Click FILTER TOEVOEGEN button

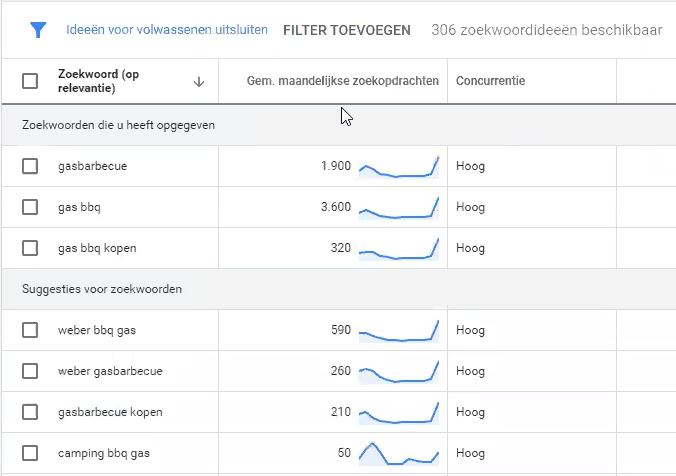[x=347, y=30]
